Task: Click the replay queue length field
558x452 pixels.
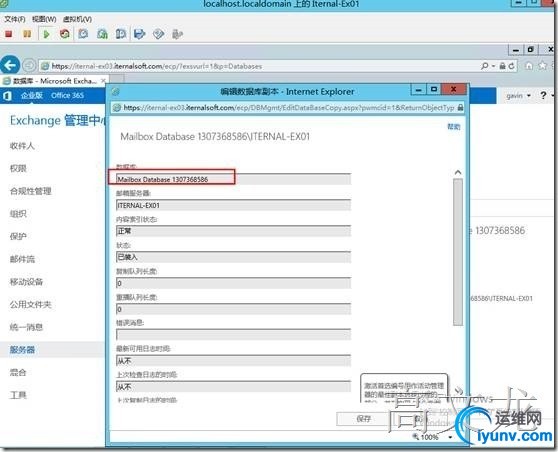Action: point(233,309)
